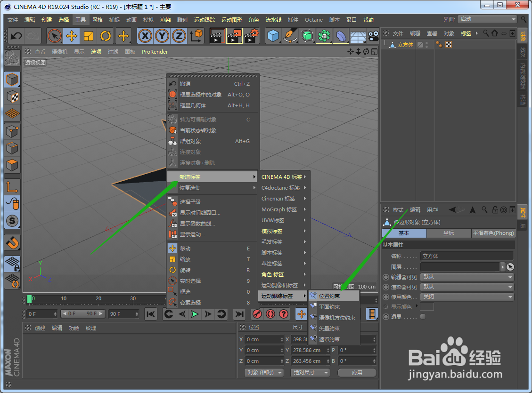
Task: Click the 应用 apply button
Action: click(x=357, y=372)
